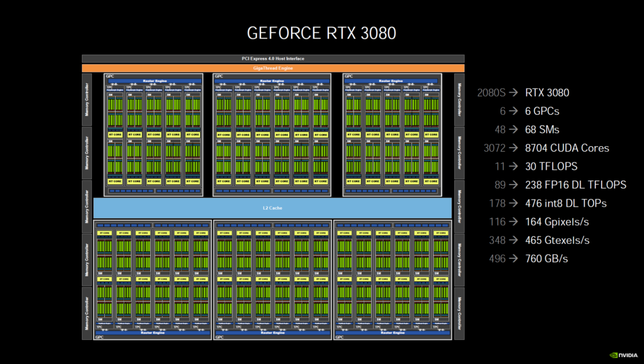
Task: Click the top-left GPC's Raster Engine bar
Action: 153,81
